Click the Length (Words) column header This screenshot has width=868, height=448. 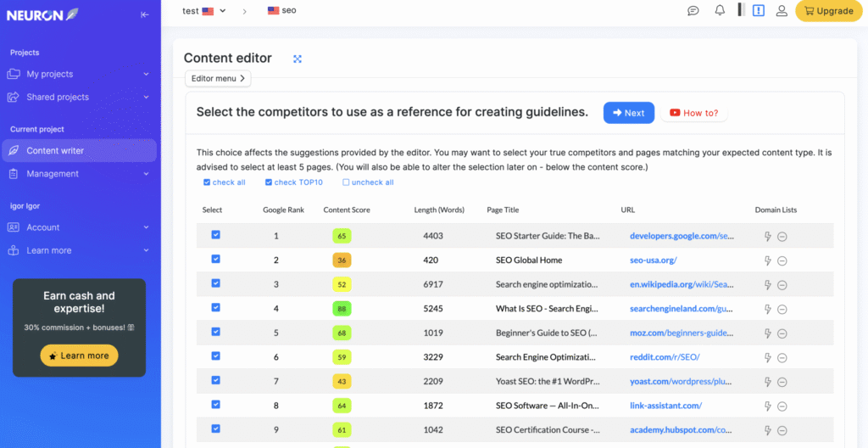(439, 210)
